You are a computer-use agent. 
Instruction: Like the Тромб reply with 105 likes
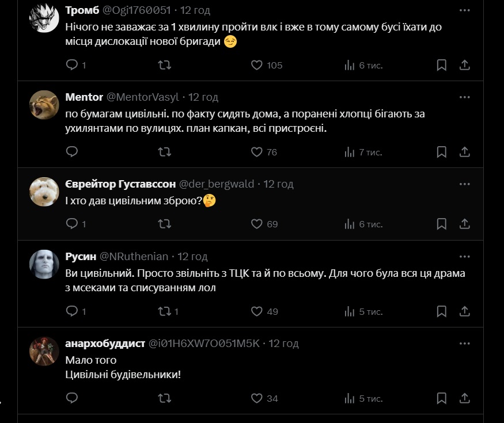257,65
